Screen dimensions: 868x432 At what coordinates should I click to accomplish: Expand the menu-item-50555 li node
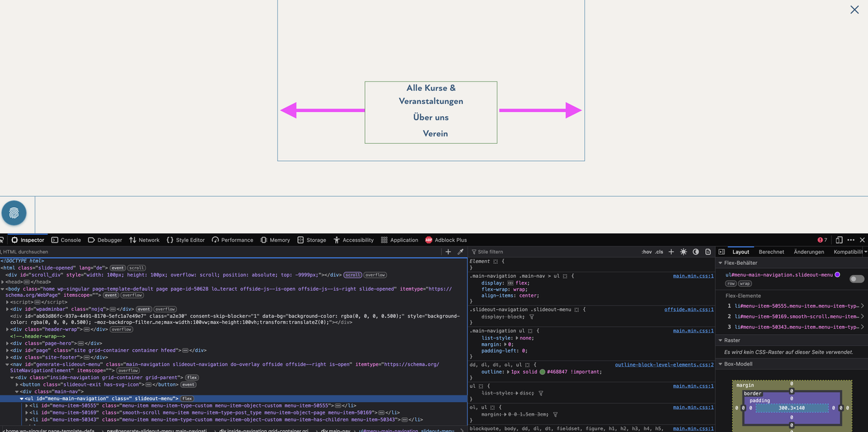pyautogui.click(x=28, y=406)
